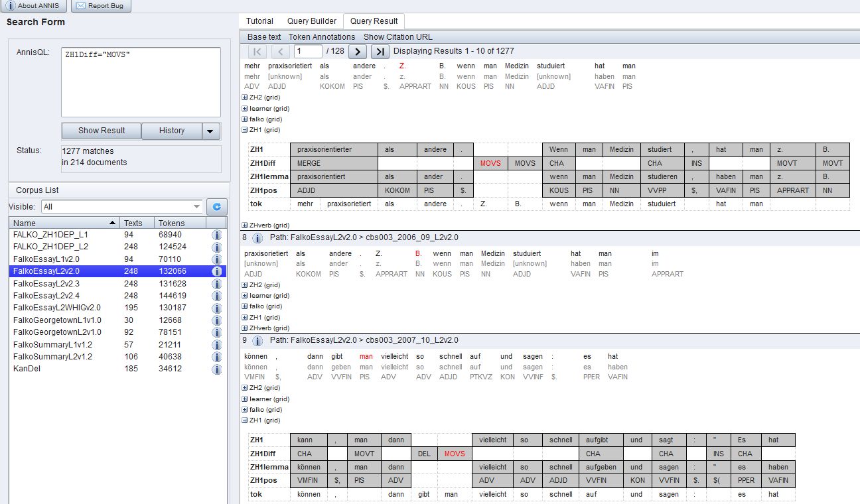Image resolution: width=860 pixels, height=504 pixels.
Task: Click the Report Bug button
Action: [101, 6]
